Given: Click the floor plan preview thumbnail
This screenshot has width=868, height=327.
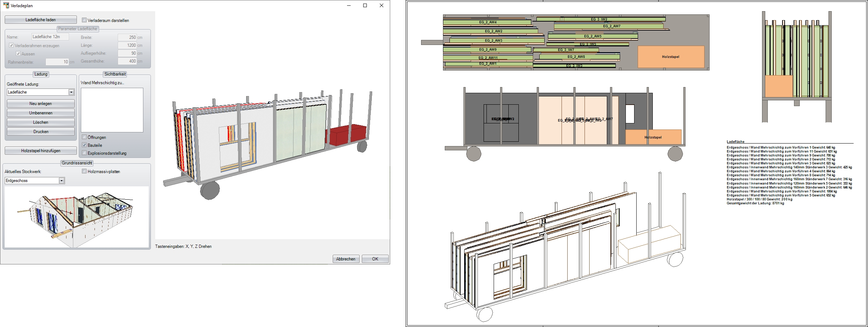Looking at the screenshot, I should click(x=76, y=217).
